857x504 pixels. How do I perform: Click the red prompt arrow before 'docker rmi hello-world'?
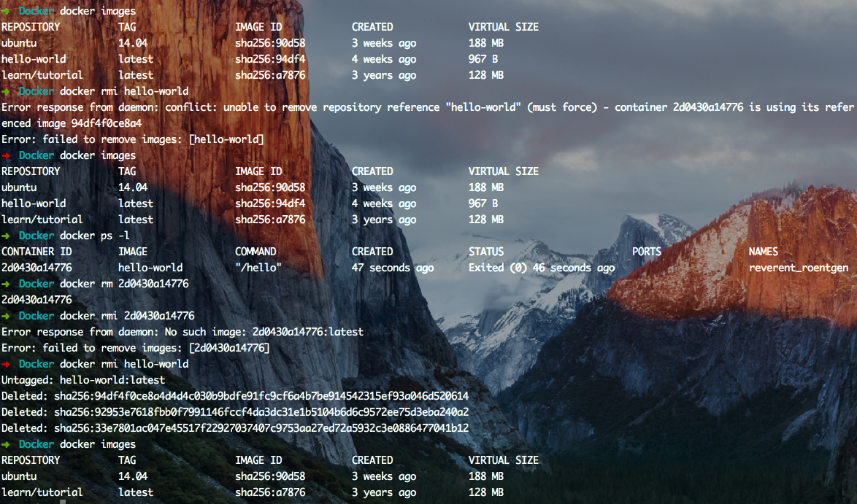coord(6,364)
